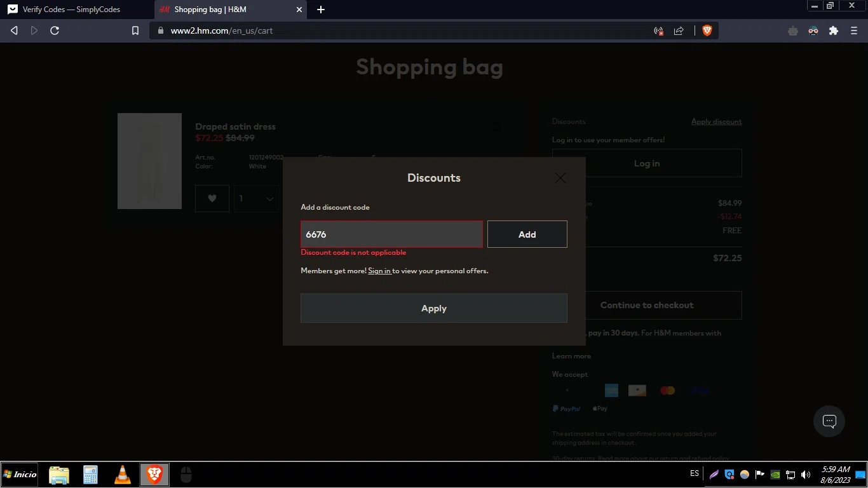Close the Discounts dialog with the X
868x488 pixels.
click(x=560, y=178)
